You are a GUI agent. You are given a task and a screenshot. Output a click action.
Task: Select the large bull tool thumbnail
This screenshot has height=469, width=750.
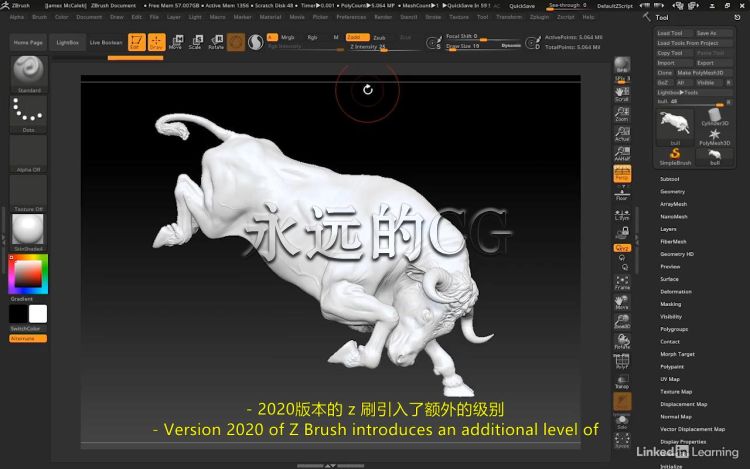[x=675, y=127]
